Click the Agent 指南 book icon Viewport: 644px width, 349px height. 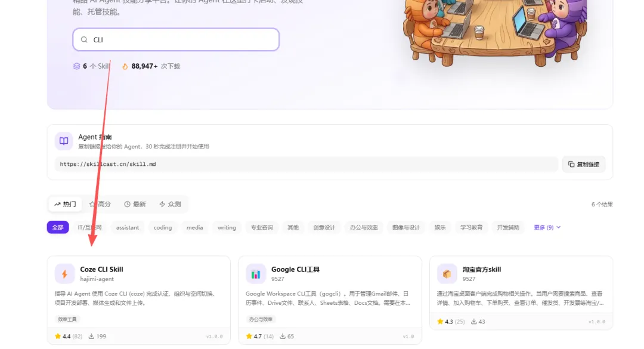(x=64, y=141)
